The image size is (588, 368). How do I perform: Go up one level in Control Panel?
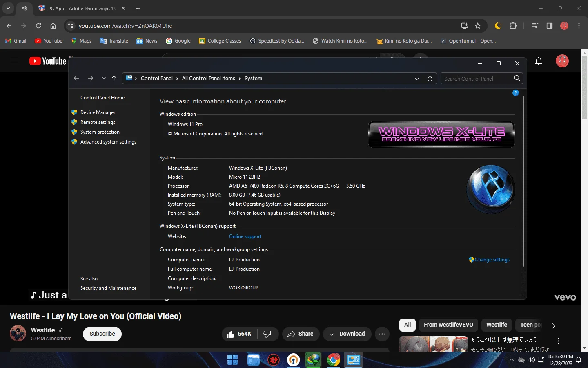114,79
